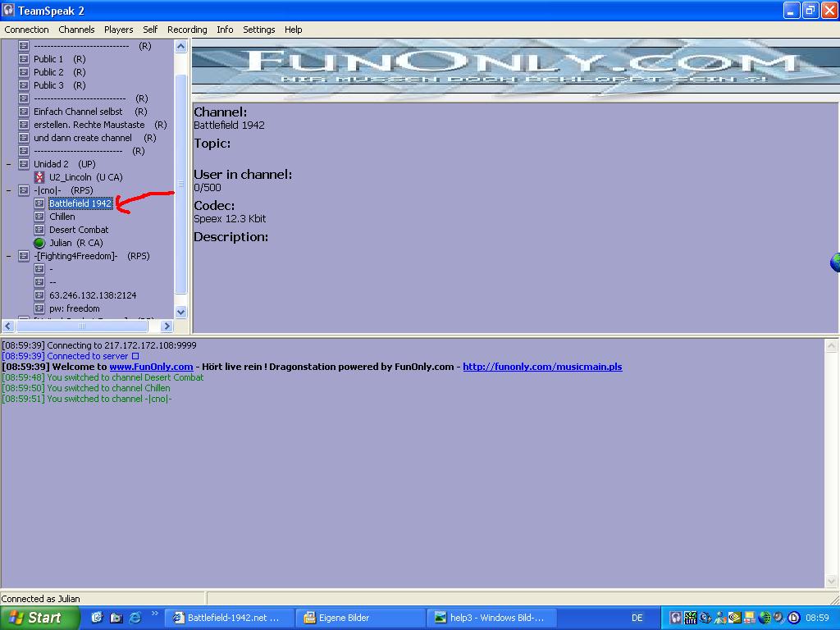The height and width of the screenshot is (630, 840).
Task: Click the Windows Start button
Action: pyautogui.click(x=40, y=618)
